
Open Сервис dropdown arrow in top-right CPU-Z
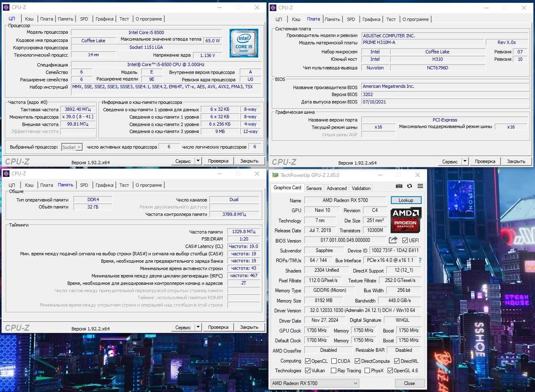(465, 161)
